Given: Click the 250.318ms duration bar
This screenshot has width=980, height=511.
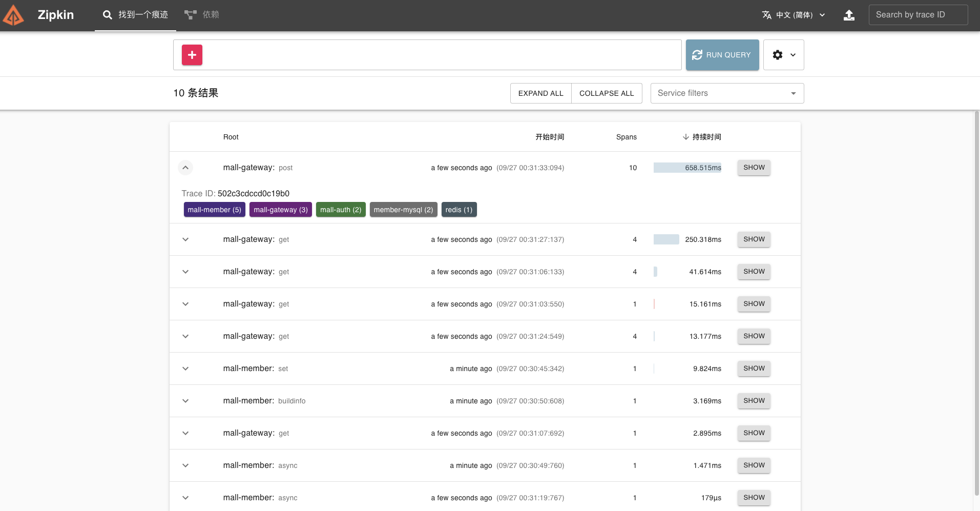Looking at the screenshot, I should pos(666,239).
